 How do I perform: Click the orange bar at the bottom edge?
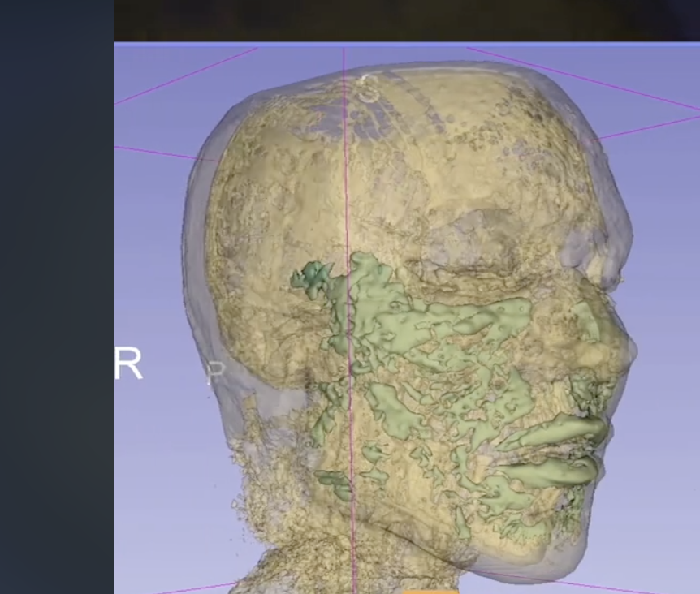pos(430,591)
